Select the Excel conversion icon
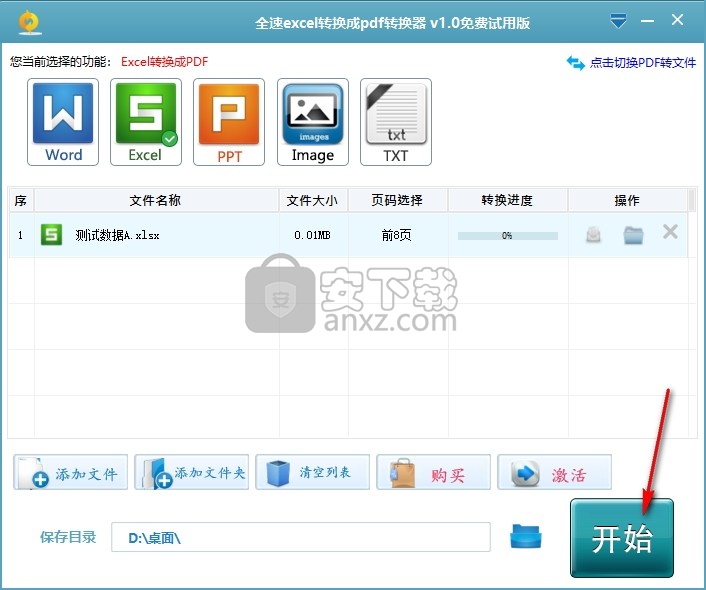This screenshot has height=590, width=706. pyautogui.click(x=146, y=122)
